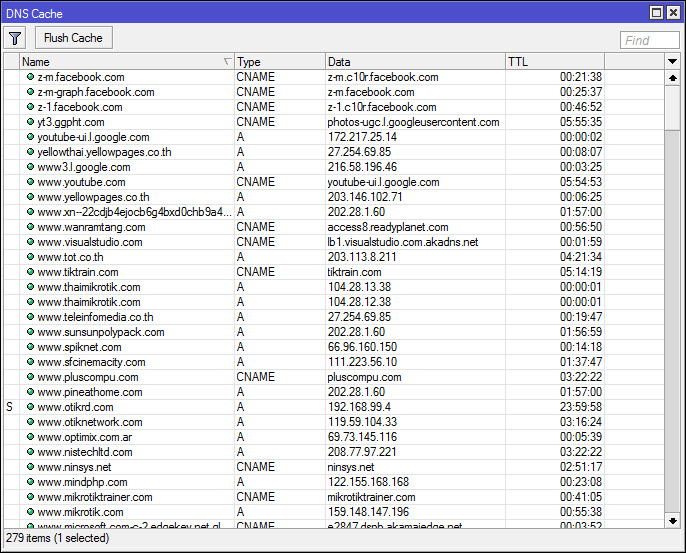Click TTL value 05:14:19
The width and height of the screenshot is (686, 553).
[x=581, y=272]
